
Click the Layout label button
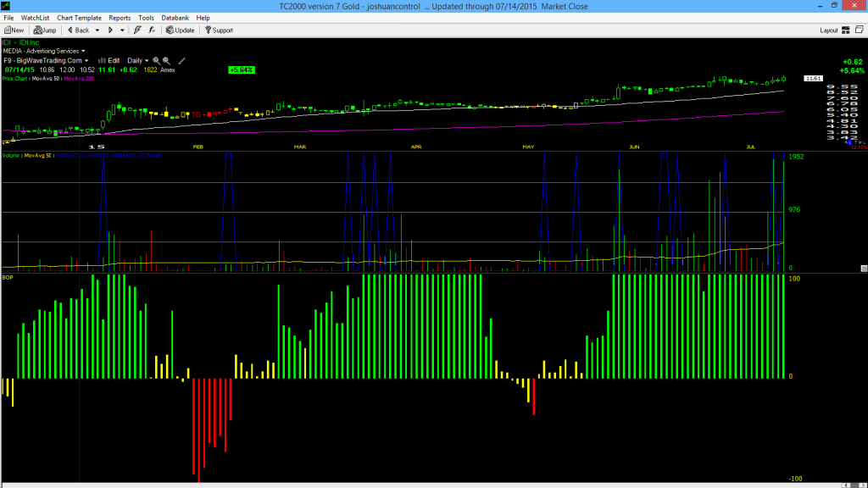coord(829,30)
